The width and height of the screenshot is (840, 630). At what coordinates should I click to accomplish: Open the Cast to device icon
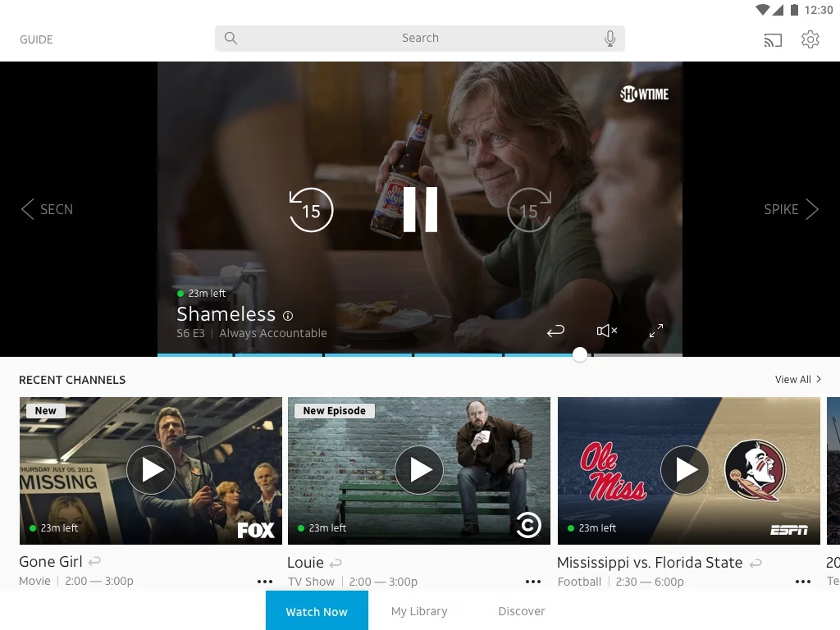pyautogui.click(x=773, y=39)
